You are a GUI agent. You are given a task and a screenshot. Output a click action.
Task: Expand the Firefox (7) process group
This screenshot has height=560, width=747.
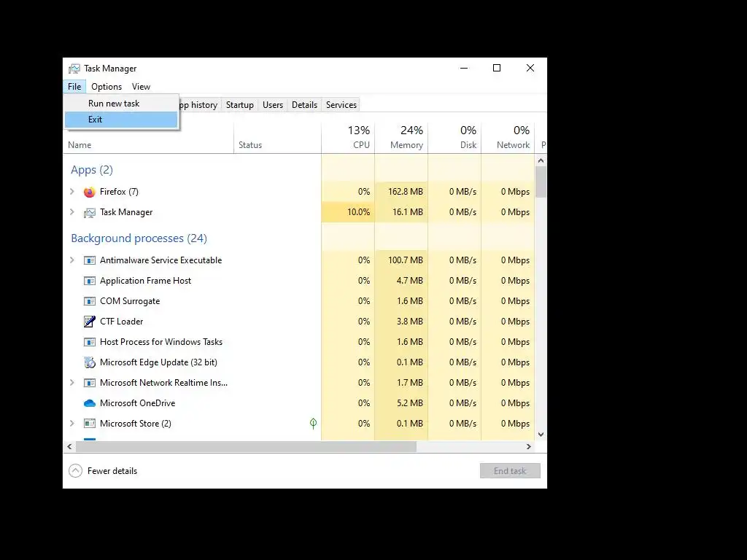[72, 192]
